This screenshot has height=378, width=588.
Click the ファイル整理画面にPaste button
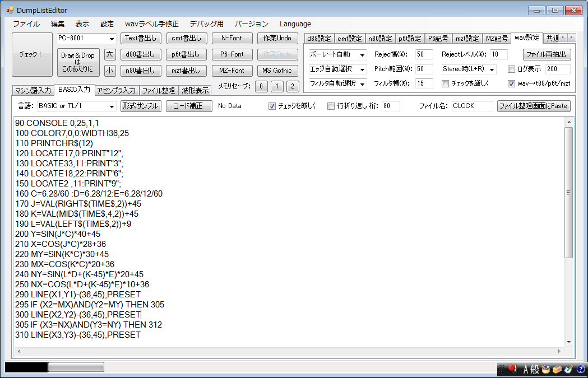[x=534, y=106]
